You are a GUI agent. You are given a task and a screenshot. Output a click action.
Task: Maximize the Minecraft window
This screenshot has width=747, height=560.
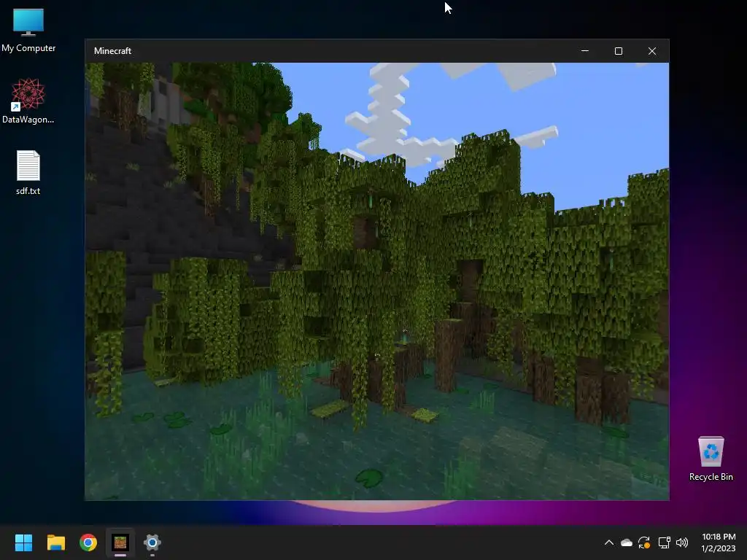point(619,51)
